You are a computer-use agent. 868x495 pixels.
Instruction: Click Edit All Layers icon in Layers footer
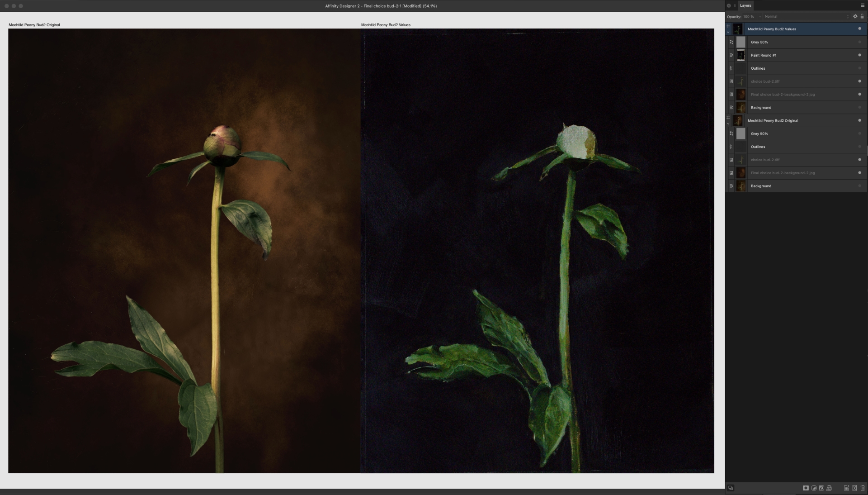pos(731,488)
